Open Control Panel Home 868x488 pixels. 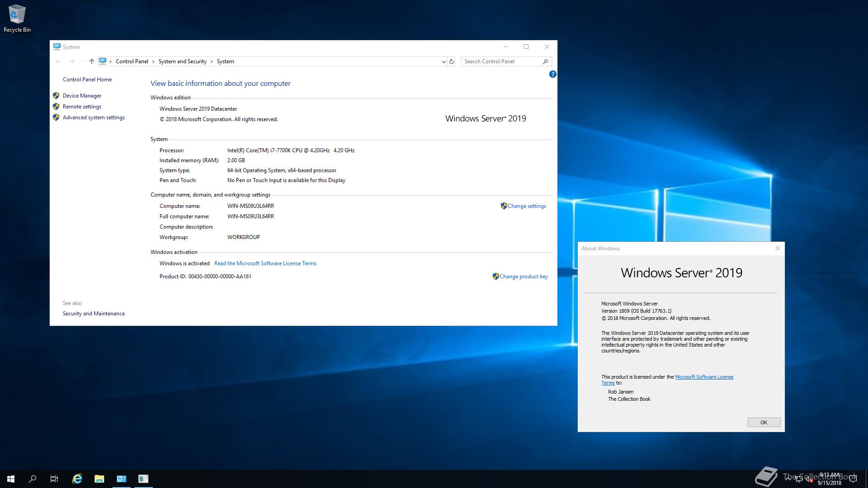pos(87,80)
